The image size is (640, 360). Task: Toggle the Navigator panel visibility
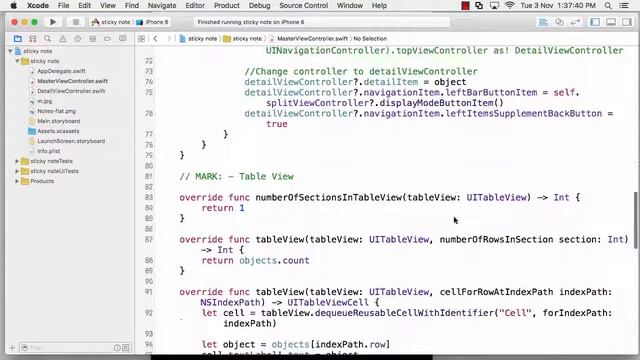click(595, 22)
